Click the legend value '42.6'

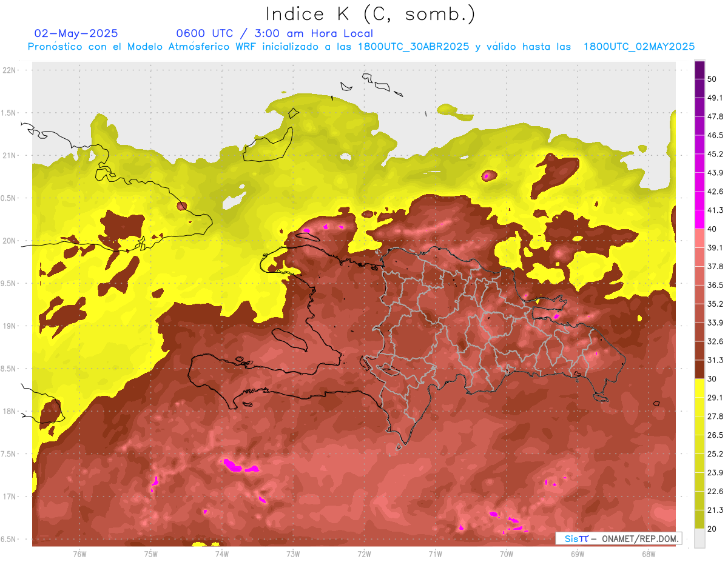715,192
